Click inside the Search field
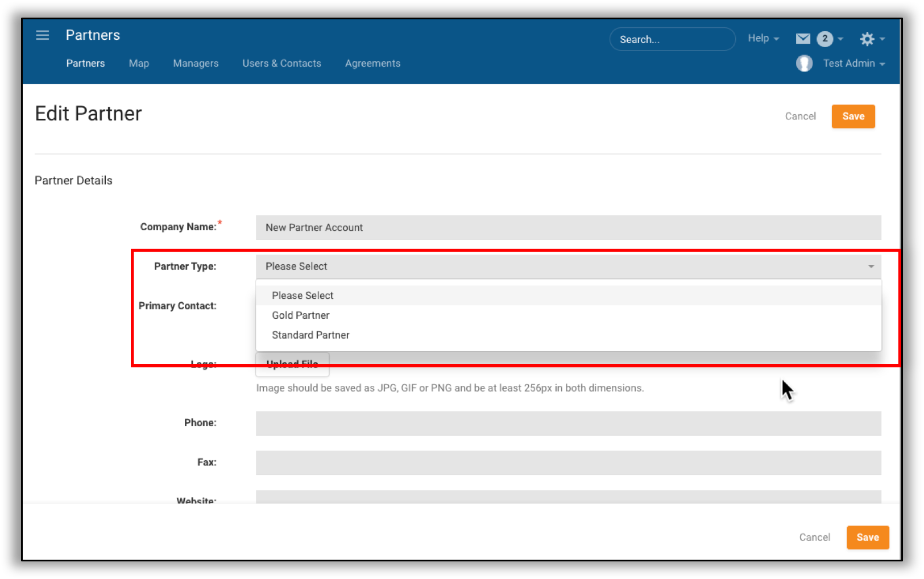The width and height of the screenshot is (924, 579). coord(672,39)
